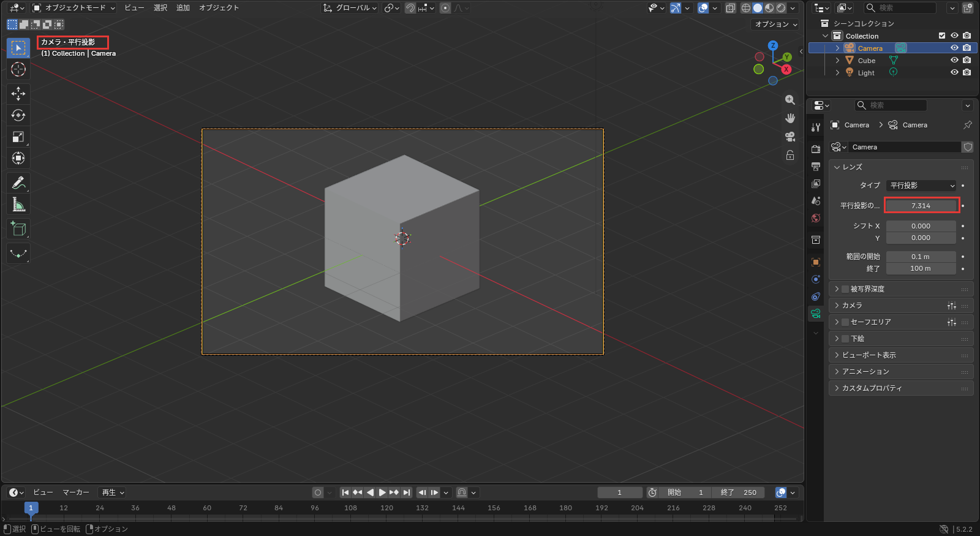Activate the Rotate tool
980x536 pixels.
coord(18,115)
